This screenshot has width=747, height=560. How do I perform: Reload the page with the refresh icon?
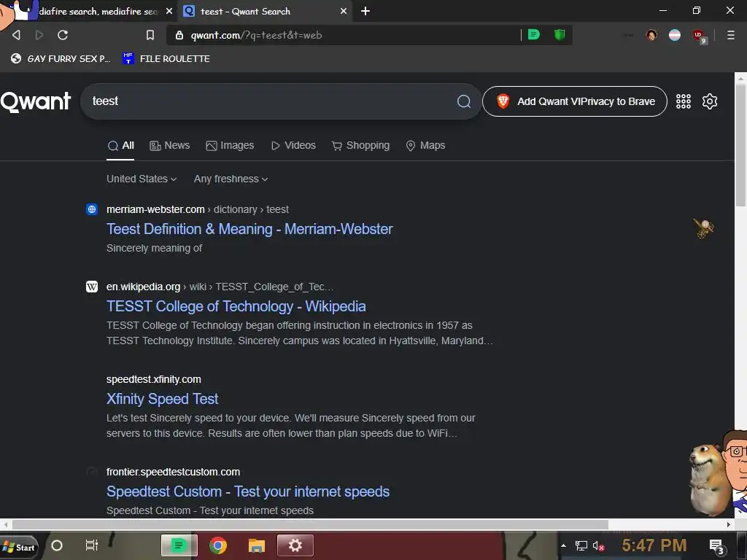[63, 35]
